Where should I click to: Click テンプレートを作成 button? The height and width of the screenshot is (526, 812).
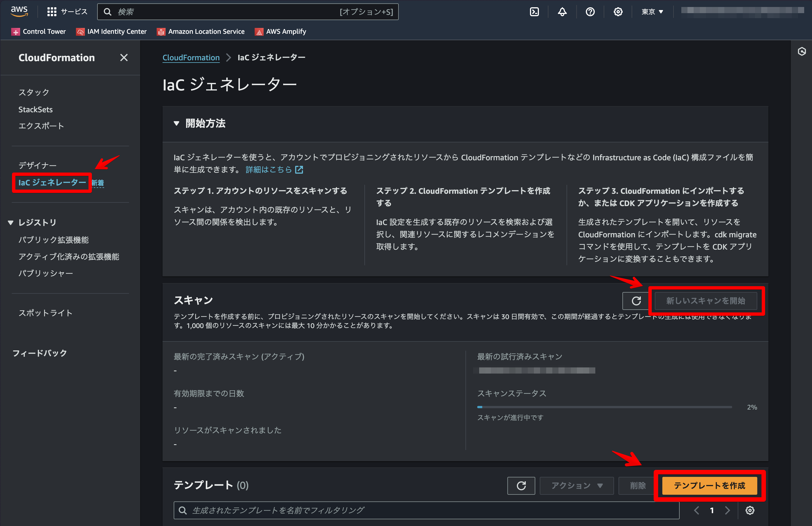point(710,486)
